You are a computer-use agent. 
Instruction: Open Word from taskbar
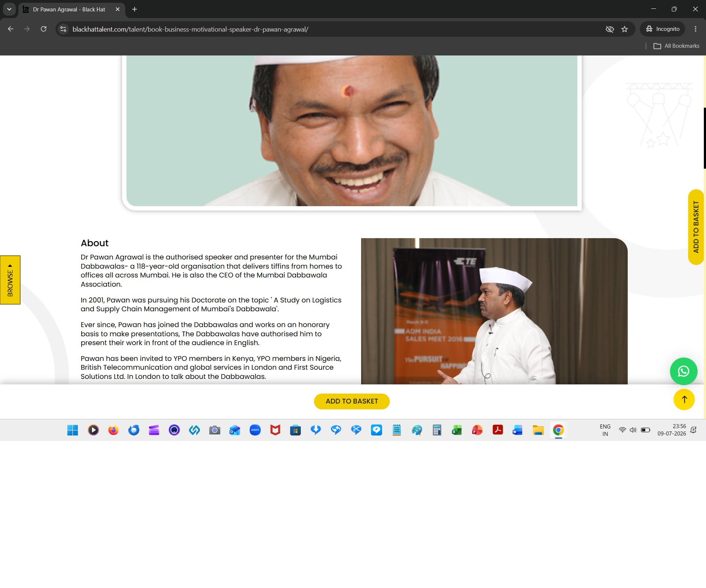coord(518,430)
